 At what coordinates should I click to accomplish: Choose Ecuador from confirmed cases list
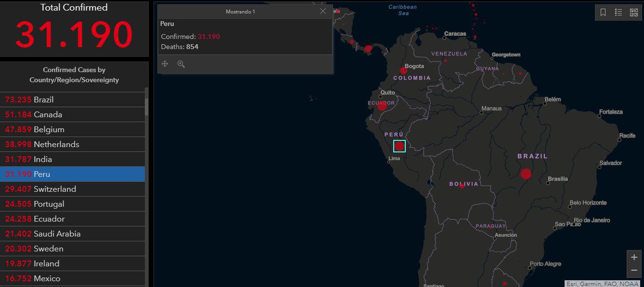(x=72, y=219)
